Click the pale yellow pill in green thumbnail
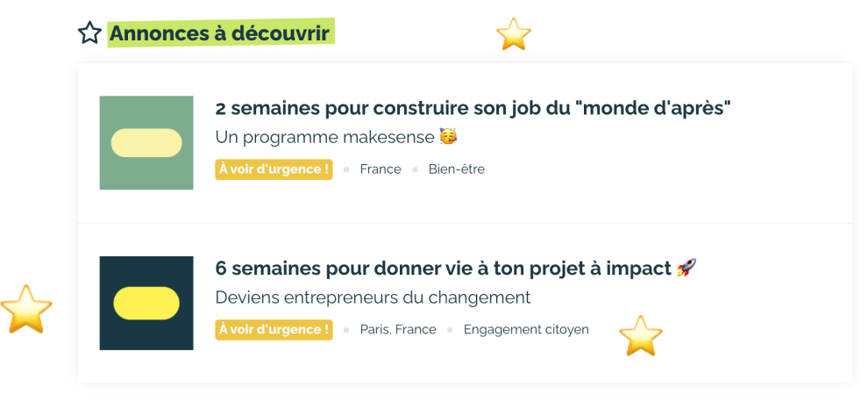The image size is (868, 409). coord(146,143)
